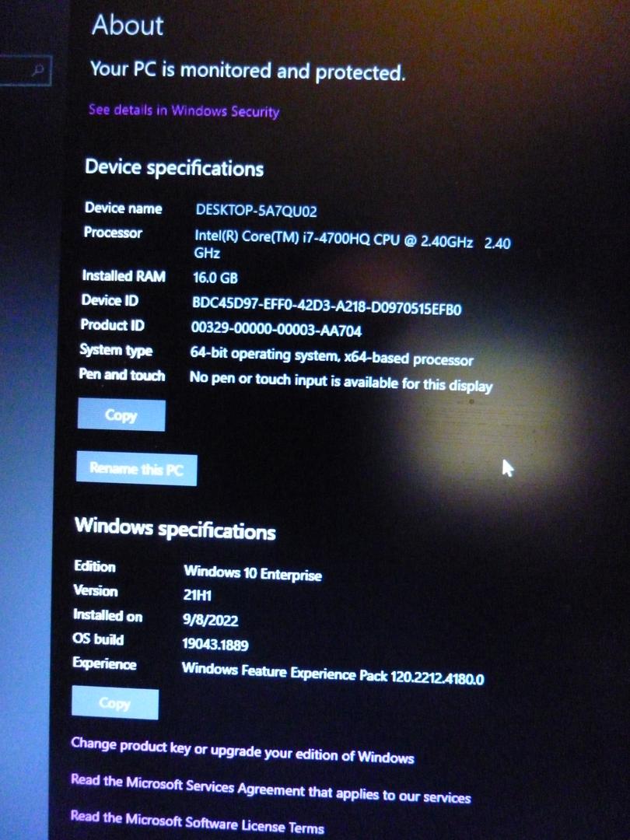The width and height of the screenshot is (630, 840).
Task: Select Device ID value BDC45D97-EFF0-42D3
Action: pyautogui.click(x=326, y=306)
